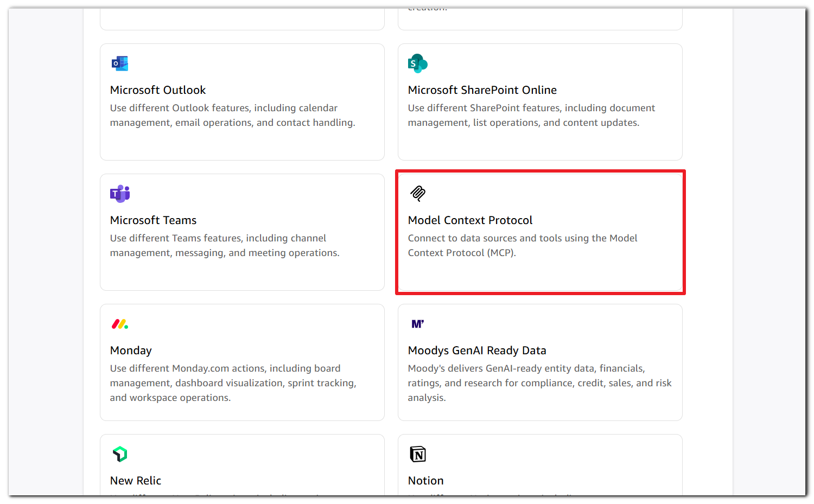Open the Microsoft SharePoint Online card title
814x504 pixels.
(x=482, y=90)
